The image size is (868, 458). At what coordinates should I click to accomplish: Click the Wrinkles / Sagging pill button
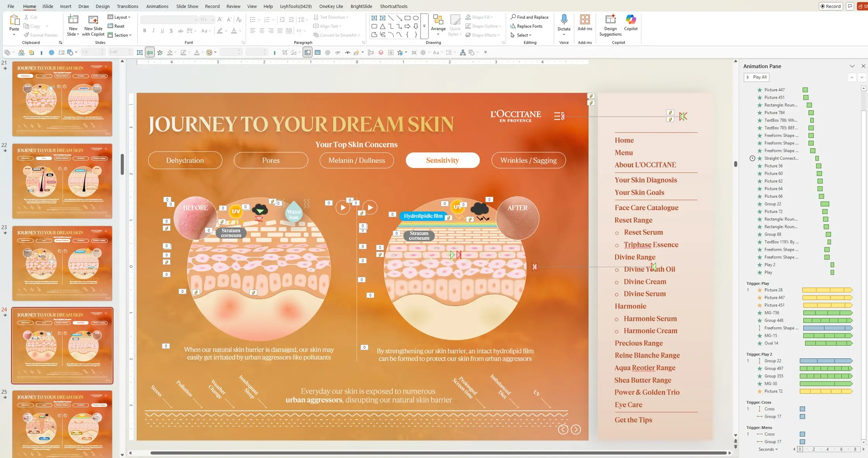pos(529,160)
